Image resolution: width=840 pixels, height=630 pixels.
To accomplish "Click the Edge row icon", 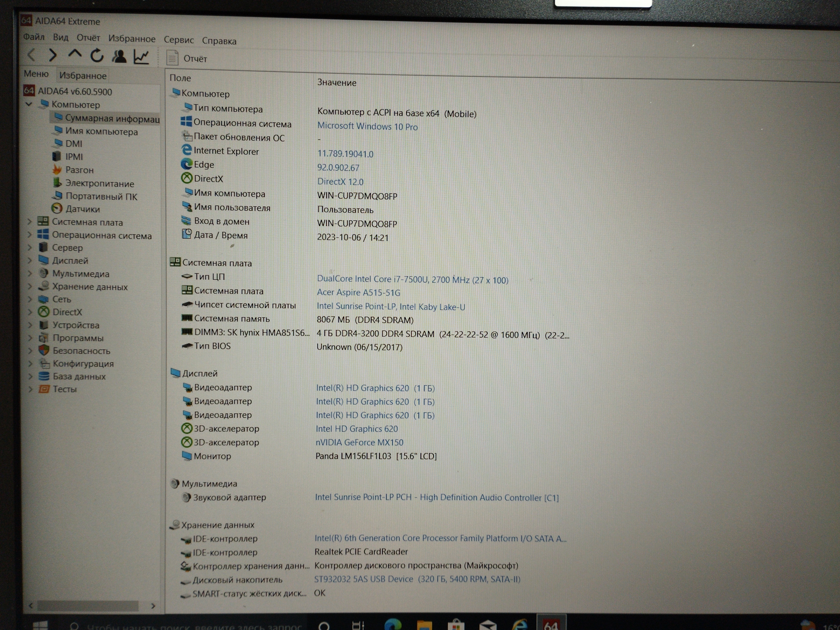I will pyautogui.click(x=186, y=164).
